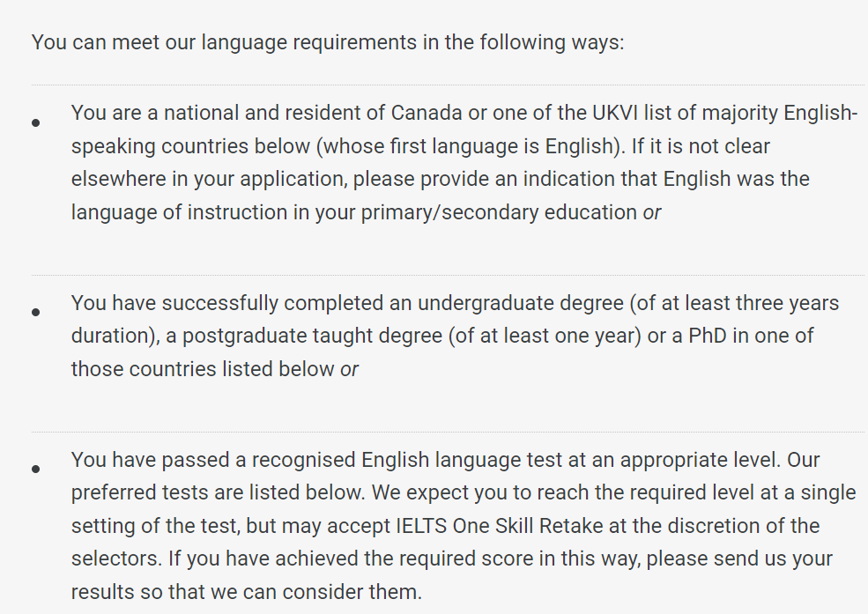
Task: Click 'postgraduate taught degree' text
Action: (312, 337)
